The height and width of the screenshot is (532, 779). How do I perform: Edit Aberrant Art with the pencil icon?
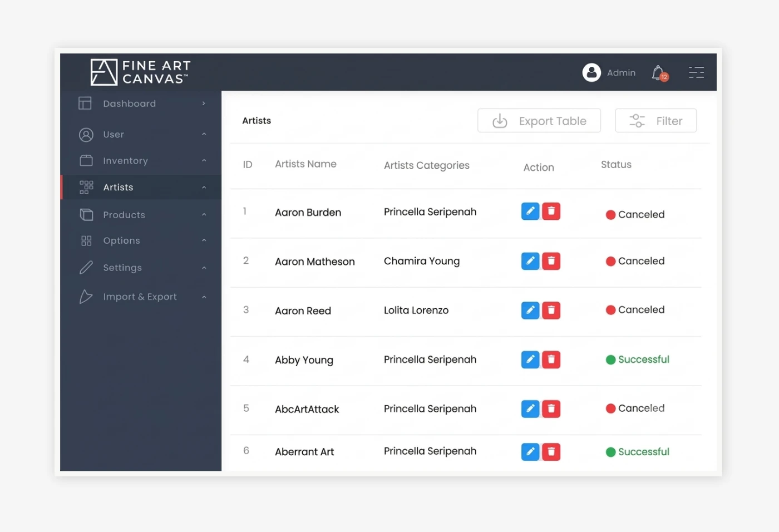click(530, 452)
